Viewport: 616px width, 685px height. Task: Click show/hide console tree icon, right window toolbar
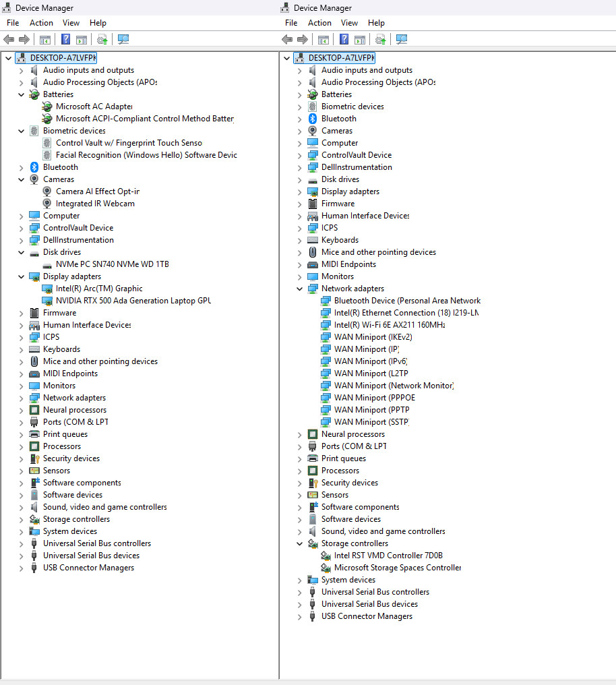[x=324, y=40]
